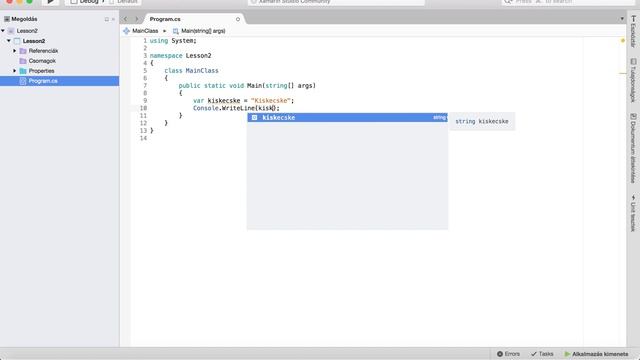Click the Program.cs file icon
The width and height of the screenshot is (640, 360).
tap(23, 81)
